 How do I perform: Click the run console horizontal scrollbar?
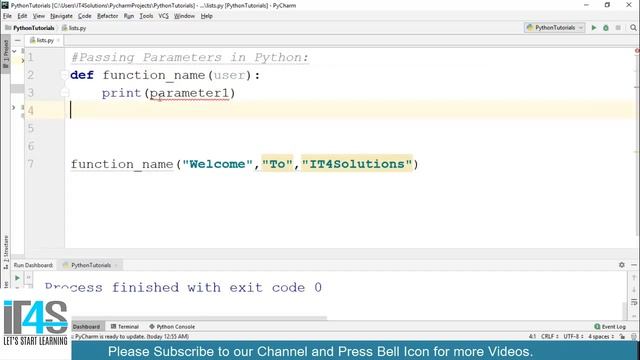tap(200, 318)
